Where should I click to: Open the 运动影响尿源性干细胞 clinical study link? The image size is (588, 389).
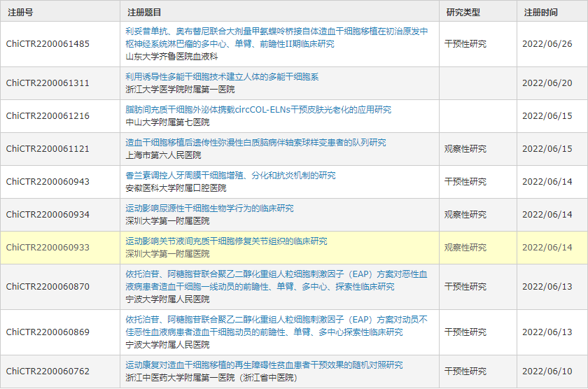(209, 208)
